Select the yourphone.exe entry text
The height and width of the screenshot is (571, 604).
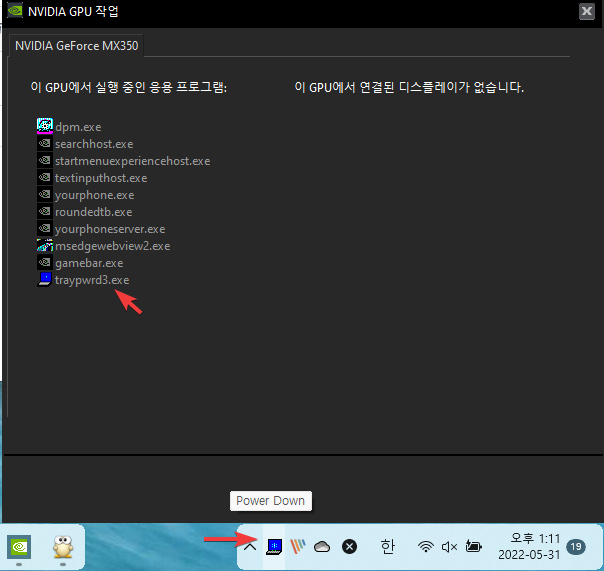[94, 195]
